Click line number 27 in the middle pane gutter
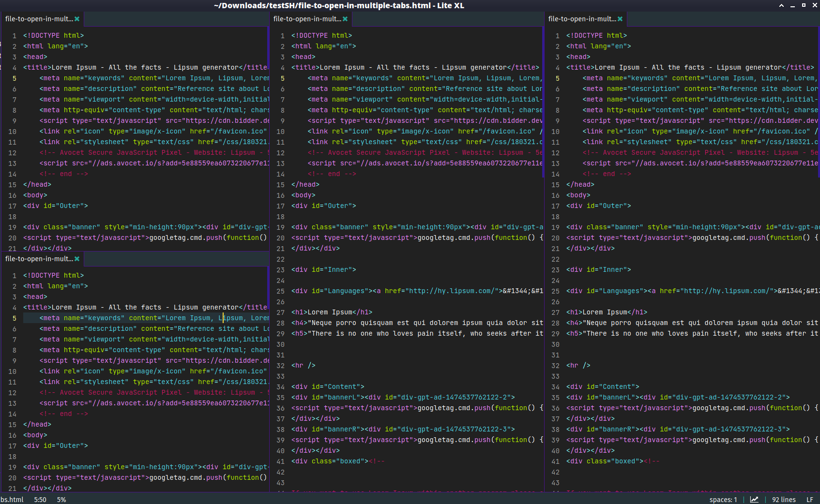820x504 pixels. (281, 312)
